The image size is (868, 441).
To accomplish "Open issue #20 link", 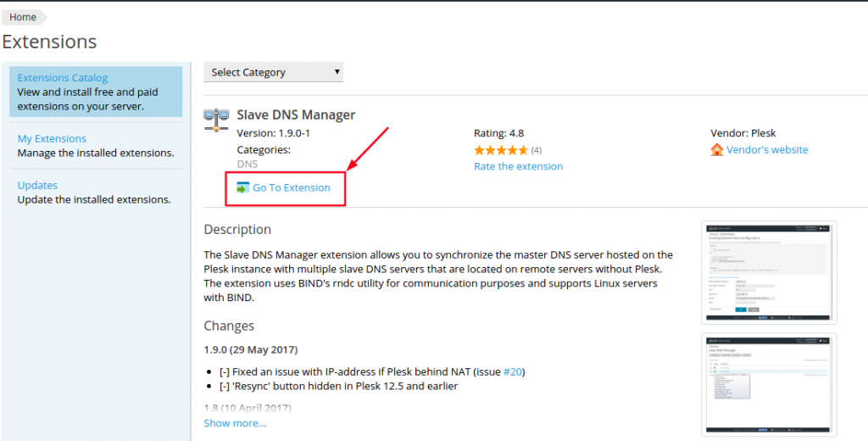I will pyautogui.click(x=513, y=371).
